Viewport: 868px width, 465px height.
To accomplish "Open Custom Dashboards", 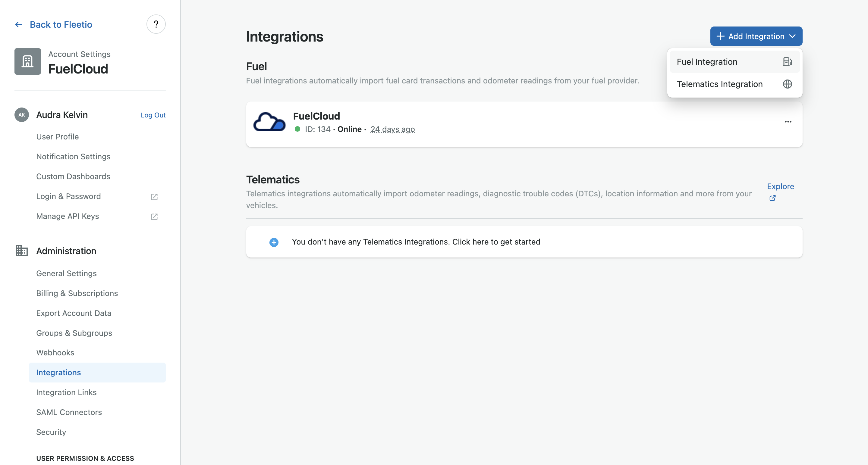I will tap(73, 176).
